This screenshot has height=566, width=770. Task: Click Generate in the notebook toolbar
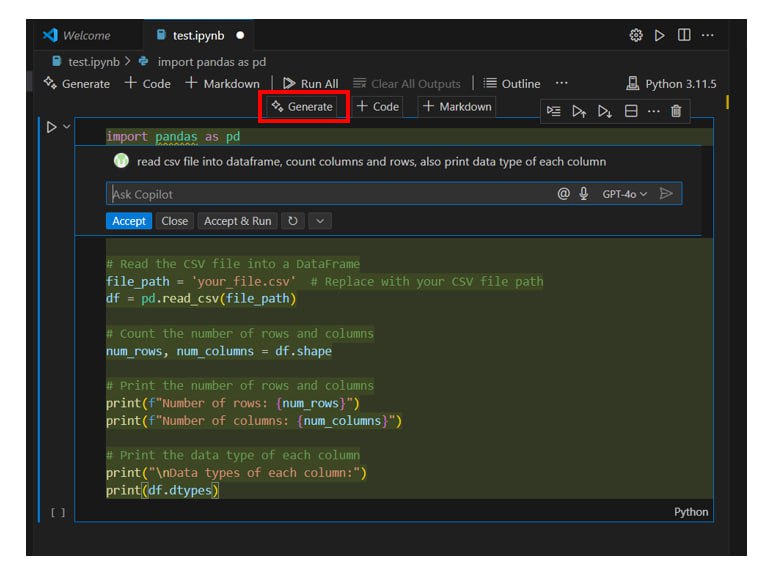pos(77,83)
